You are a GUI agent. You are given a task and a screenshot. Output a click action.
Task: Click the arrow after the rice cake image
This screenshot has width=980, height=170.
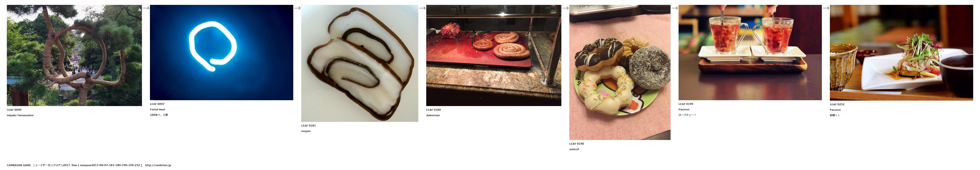tap(422, 8)
